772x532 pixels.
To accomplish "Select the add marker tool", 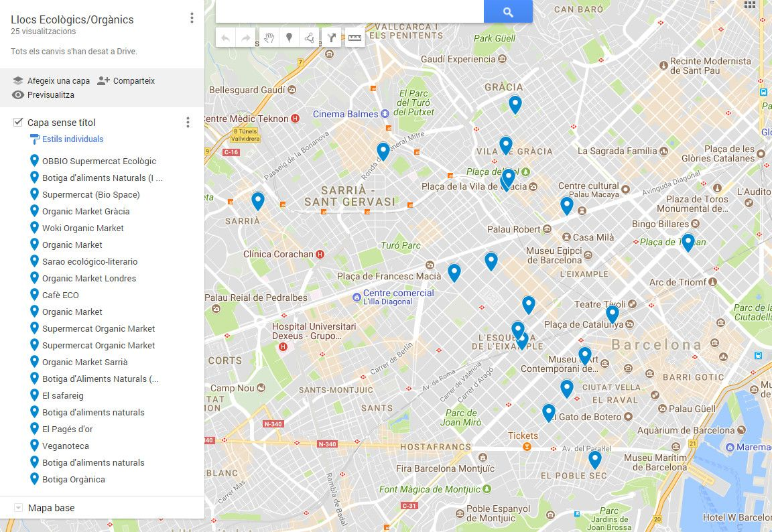I will [289, 38].
